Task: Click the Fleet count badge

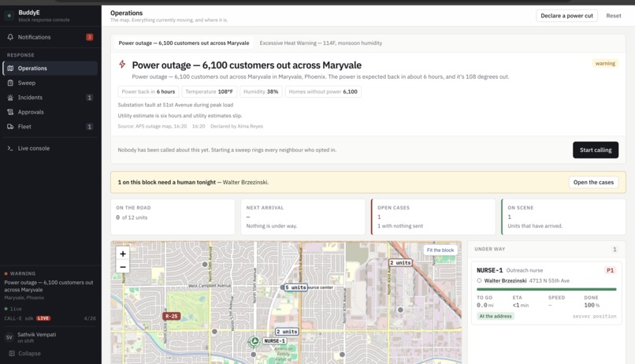Action: (x=90, y=126)
